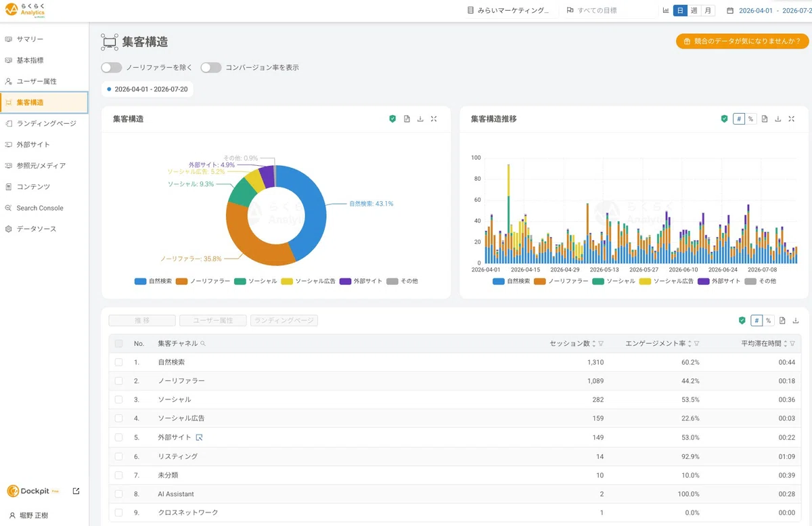
Task: Open the みらいマーケティング site selector
Action: tap(508, 11)
